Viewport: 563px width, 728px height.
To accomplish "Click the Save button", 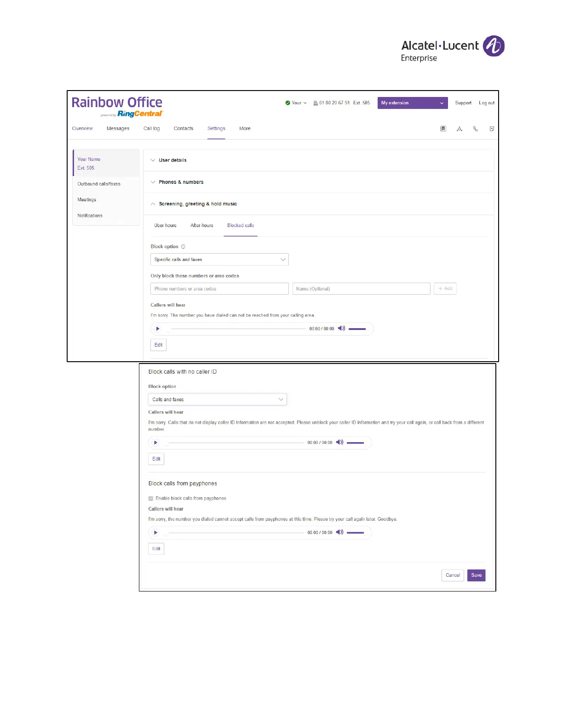I will (x=476, y=575).
